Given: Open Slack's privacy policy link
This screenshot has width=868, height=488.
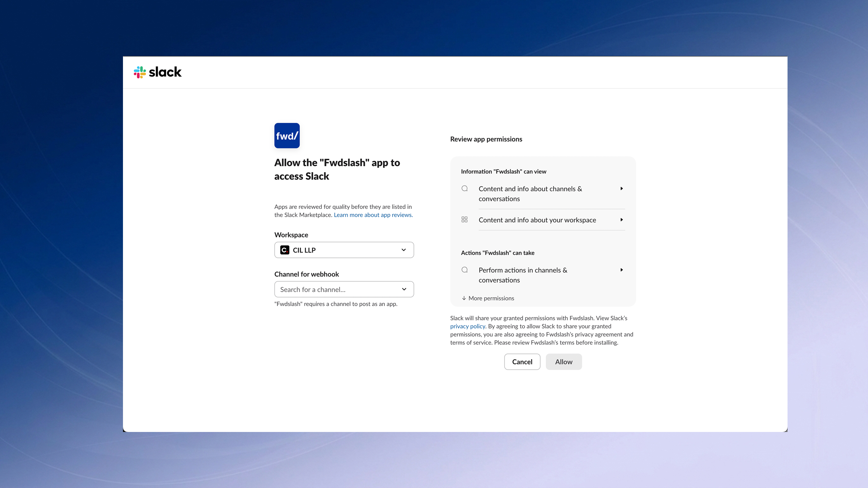Looking at the screenshot, I should point(468,326).
